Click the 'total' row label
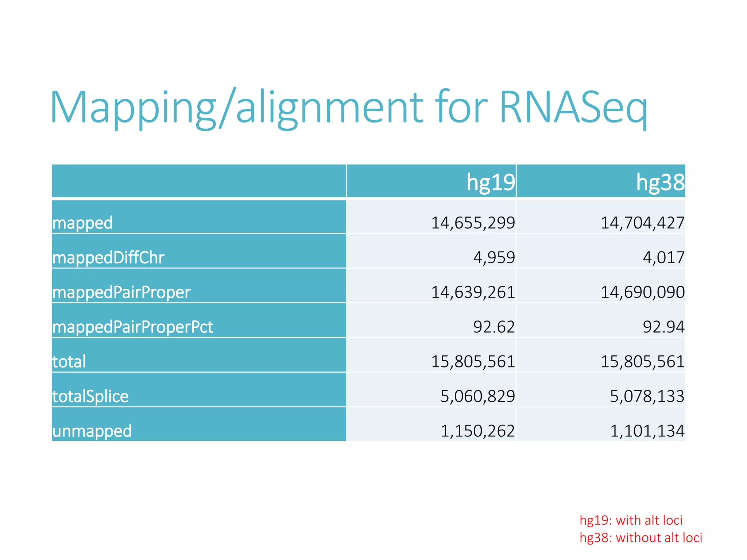The image size is (747, 560). click(69, 361)
